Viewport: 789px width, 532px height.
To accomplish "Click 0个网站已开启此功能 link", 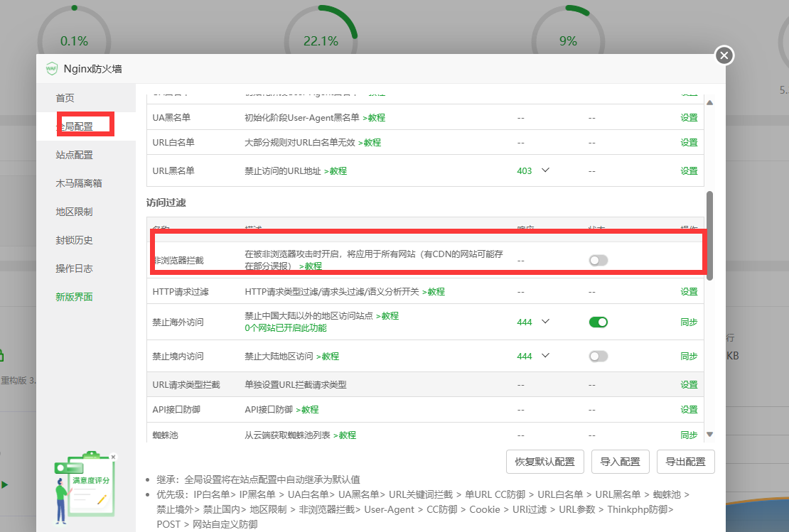I will pos(286,328).
